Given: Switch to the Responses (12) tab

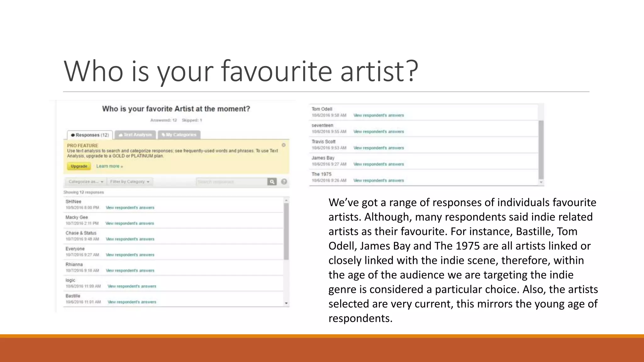Looking at the screenshot, I should pyautogui.click(x=90, y=135).
